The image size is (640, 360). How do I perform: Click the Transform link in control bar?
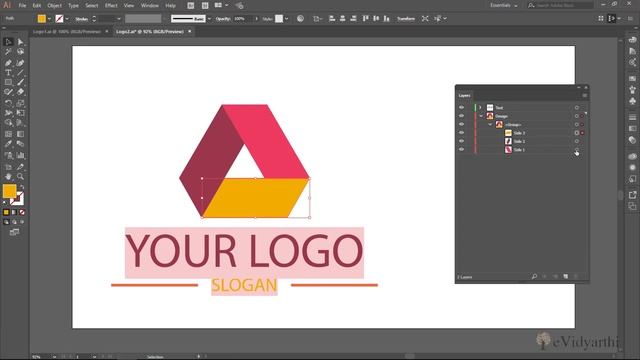[406, 19]
